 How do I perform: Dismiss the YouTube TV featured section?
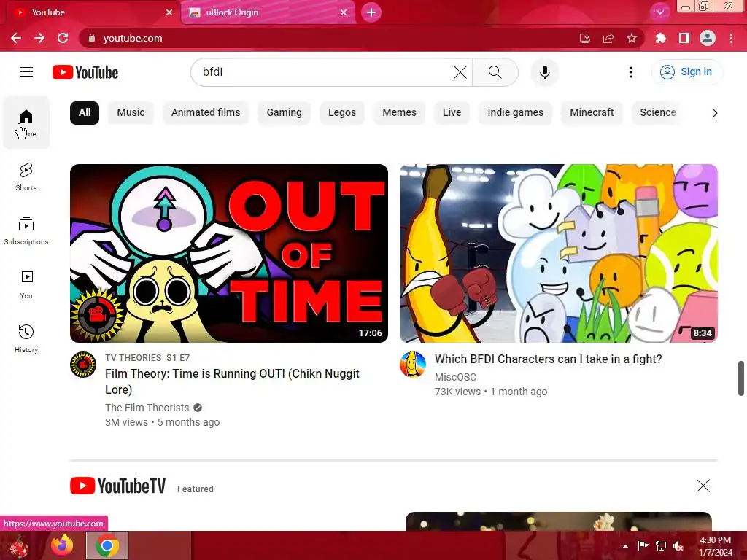pyautogui.click(x=703, y=486)
